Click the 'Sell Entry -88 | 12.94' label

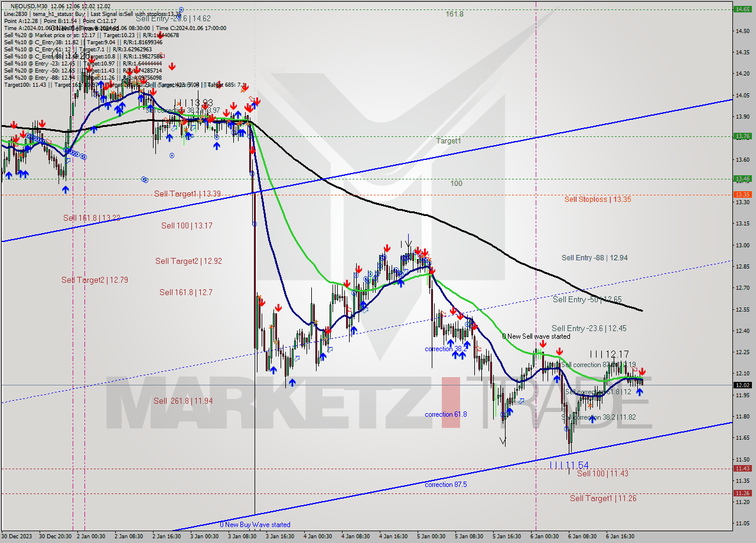click(595, 257)
